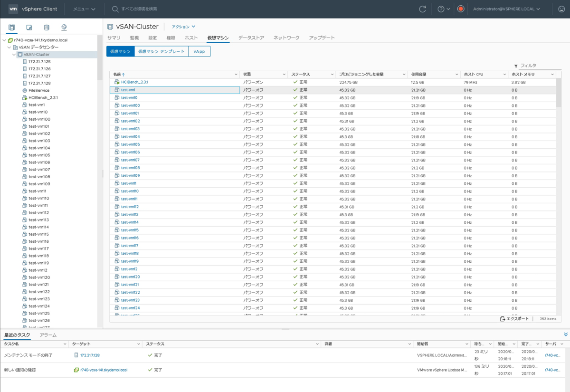Switch to the データストア tab

(251, 38)
